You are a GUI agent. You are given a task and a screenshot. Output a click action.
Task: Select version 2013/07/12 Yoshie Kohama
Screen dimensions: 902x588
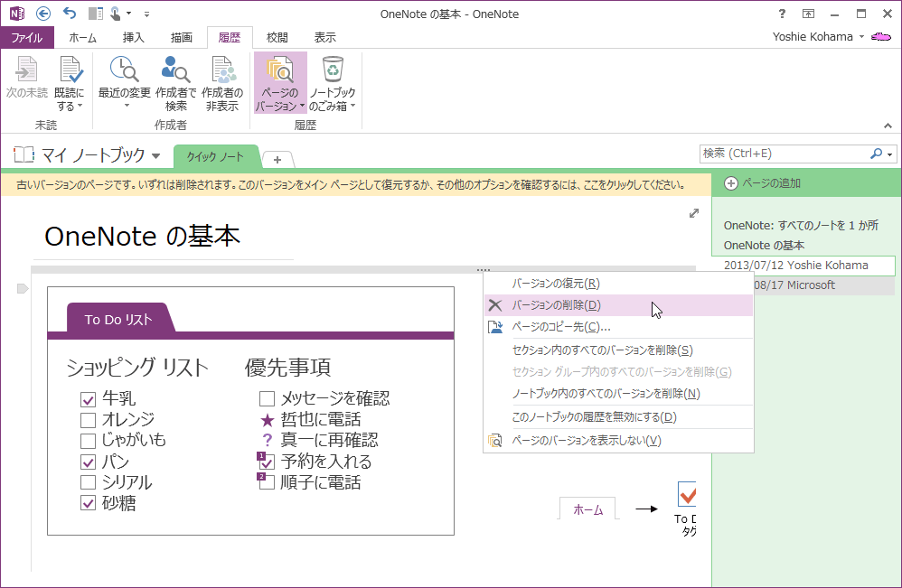coord(803,266)
